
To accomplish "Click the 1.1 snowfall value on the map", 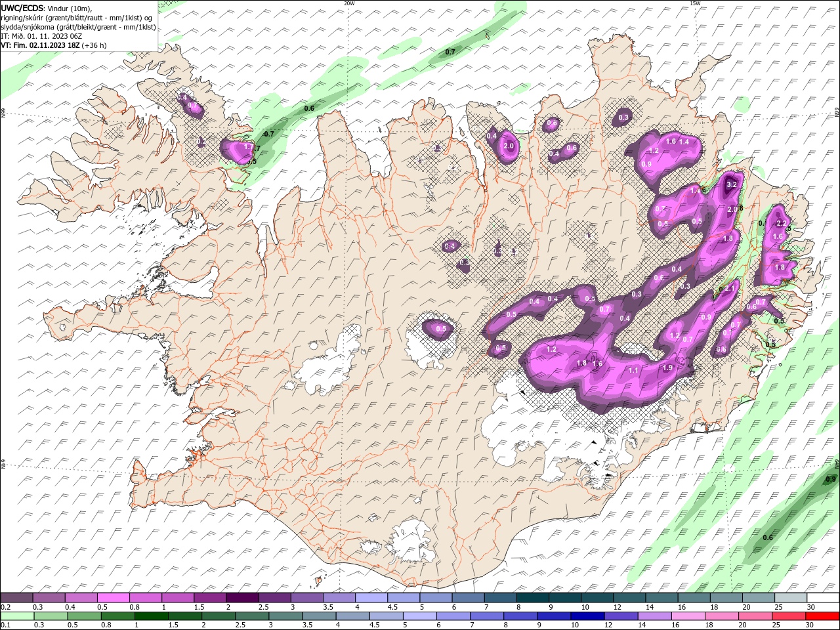I will pos(633,370).
